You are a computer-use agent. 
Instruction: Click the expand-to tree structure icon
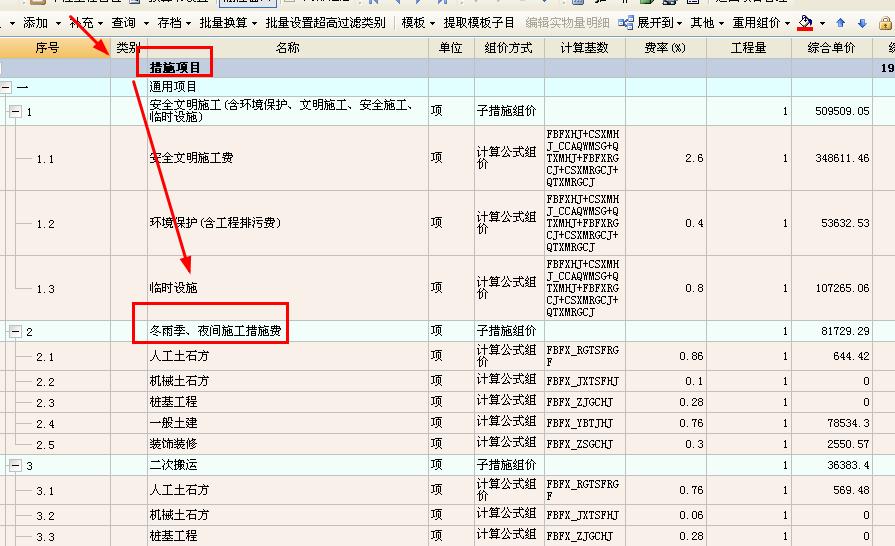point(626,23)
